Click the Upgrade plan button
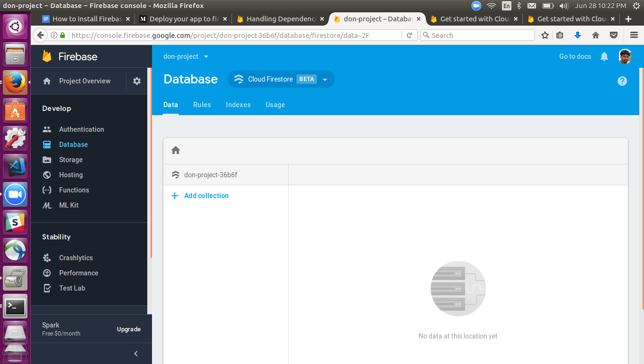Viewport: 644px width, 364px height. pos(129,329)
